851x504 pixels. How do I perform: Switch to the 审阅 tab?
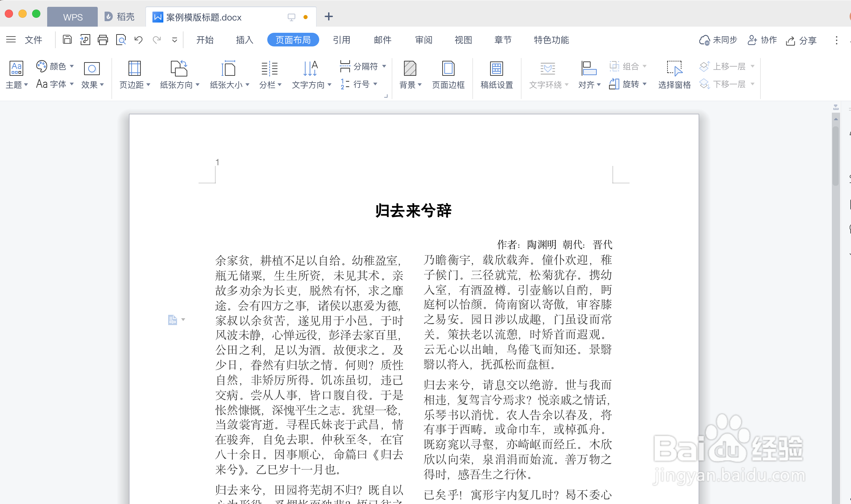pos(424,40)
